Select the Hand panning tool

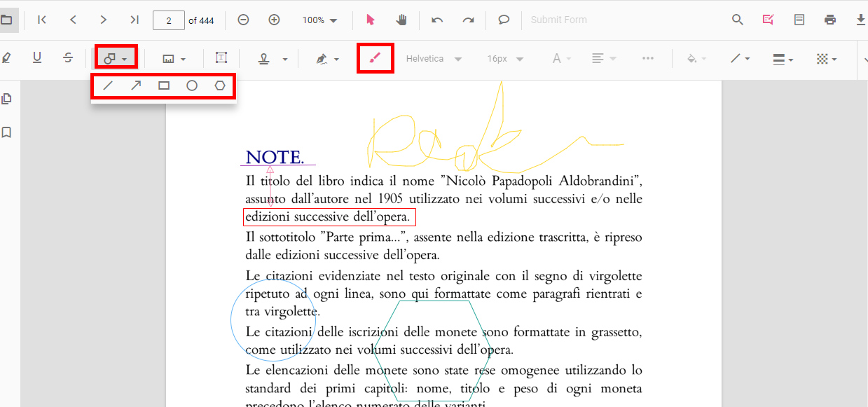tap(401, 20)
